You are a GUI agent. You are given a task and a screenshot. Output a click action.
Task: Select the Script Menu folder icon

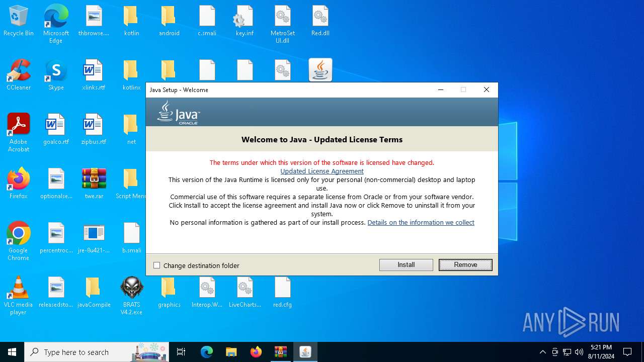131,184
